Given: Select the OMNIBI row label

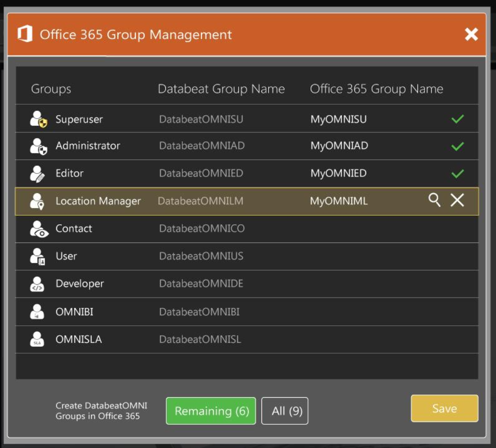Looking at the screenshot, I should click(74, 312).
